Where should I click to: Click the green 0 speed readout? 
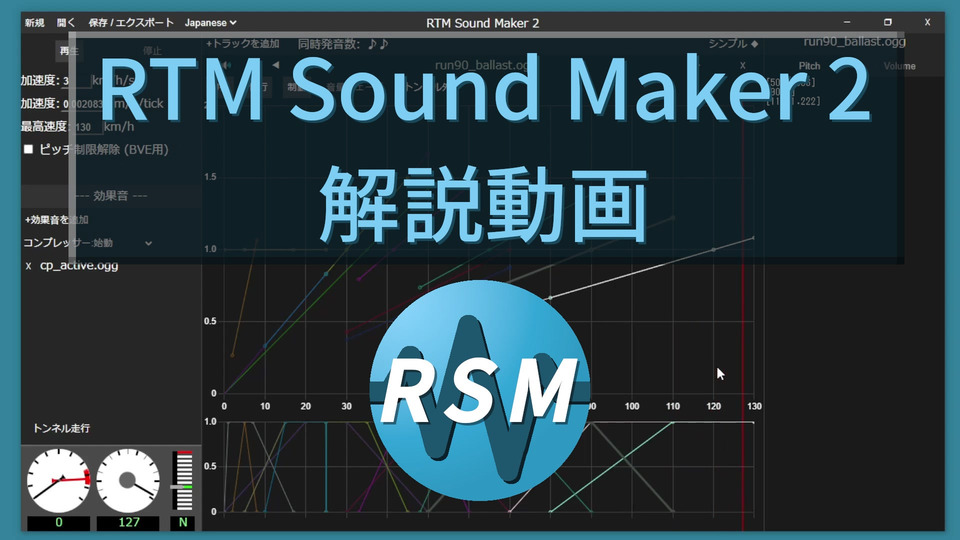(59, 523)
